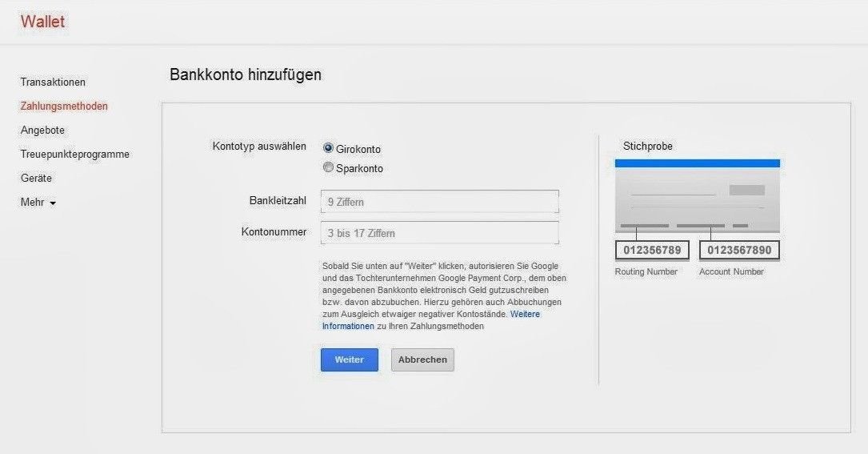Image resolution: width=868 pixels, height=454 pixels.
Task: Focus the Bankleitzahl input field
Action: point(439,202)
